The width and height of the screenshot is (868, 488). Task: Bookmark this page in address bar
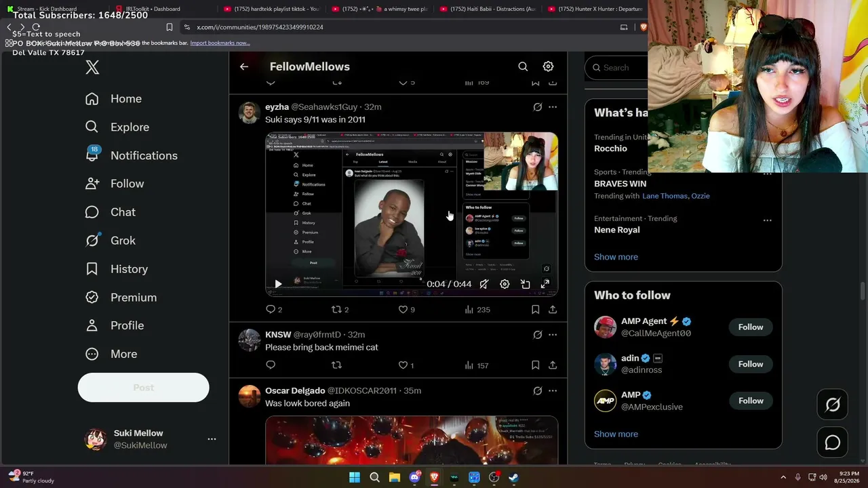coord(170,27)
